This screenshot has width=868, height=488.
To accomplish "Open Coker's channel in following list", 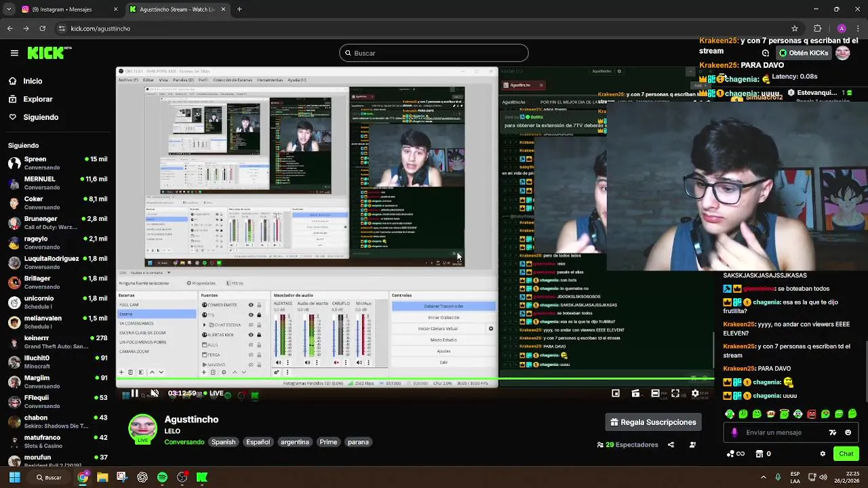I will point(58,203).
